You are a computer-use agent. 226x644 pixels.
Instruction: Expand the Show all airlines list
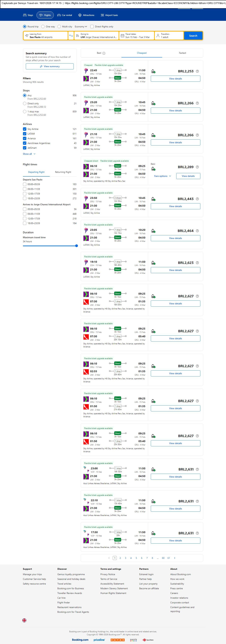tap(29, 154)
